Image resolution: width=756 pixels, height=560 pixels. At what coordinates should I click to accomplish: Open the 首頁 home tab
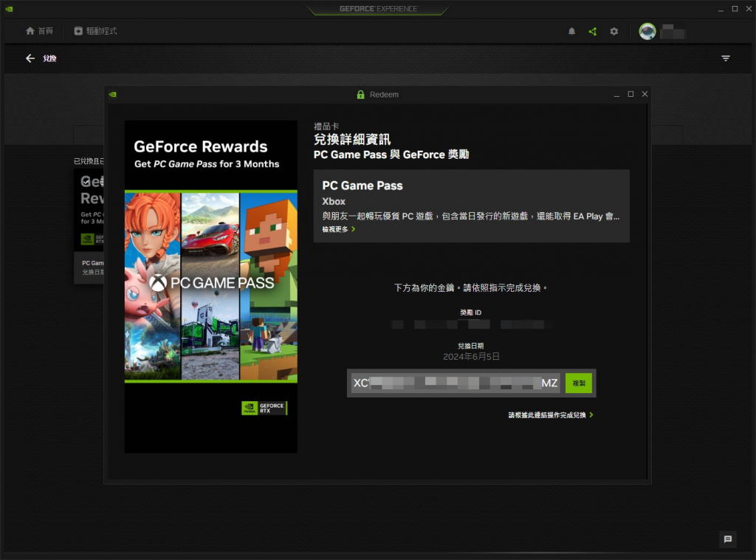click(x=39, y=31)
